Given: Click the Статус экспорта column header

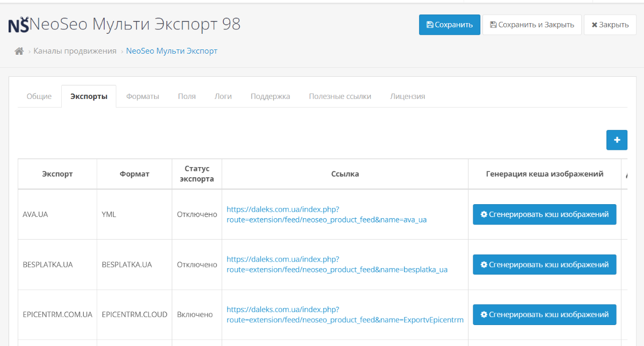Looking at the screenshot, I should tap(197, 174).
